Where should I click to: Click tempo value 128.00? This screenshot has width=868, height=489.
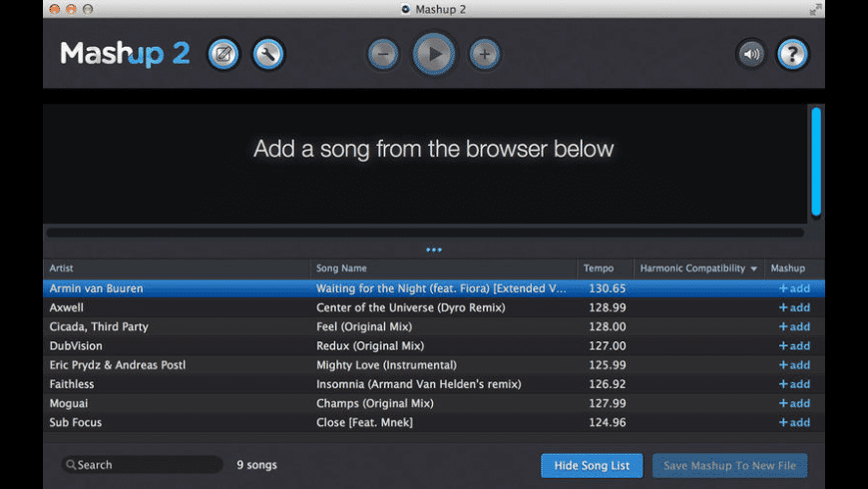tap(608, 326)
